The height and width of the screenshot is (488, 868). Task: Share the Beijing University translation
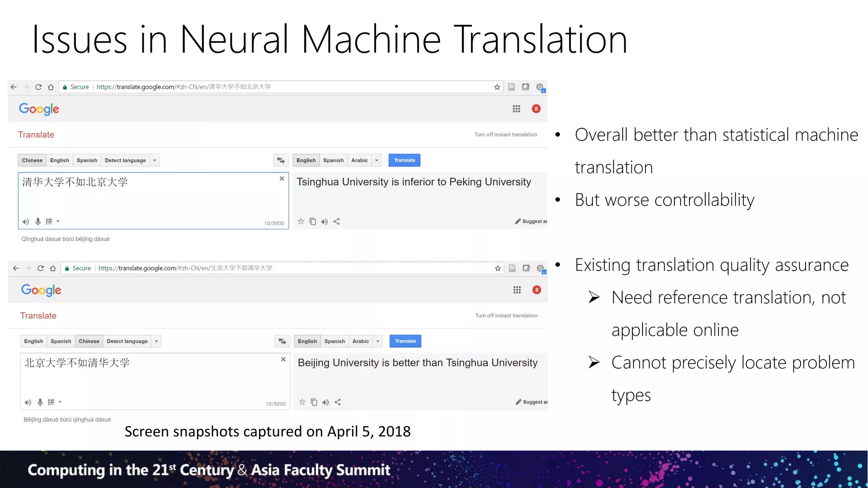point(338,402)
